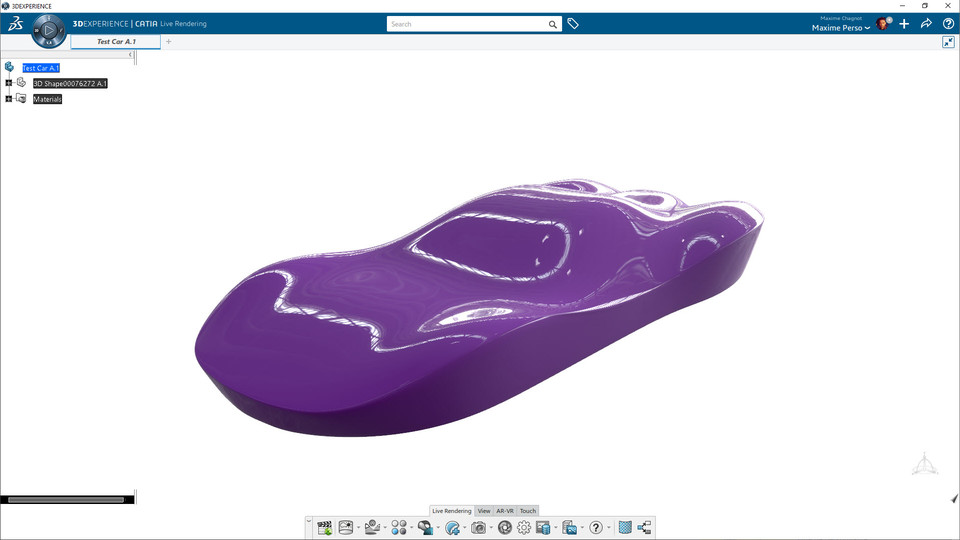
Task: Click the robot axis icon in viewport corner
Action: click(924, 464)
